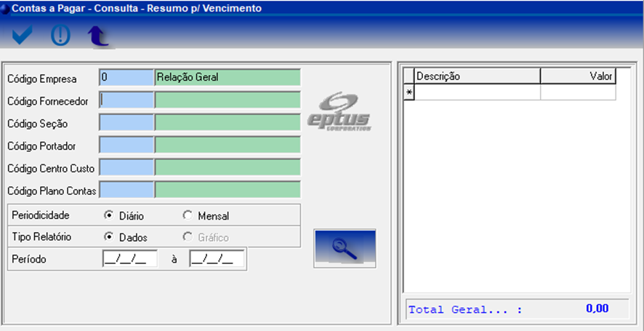644x331 pixels.
Task: Click the Código Seção code field
Action: click(x=126, y=123)
